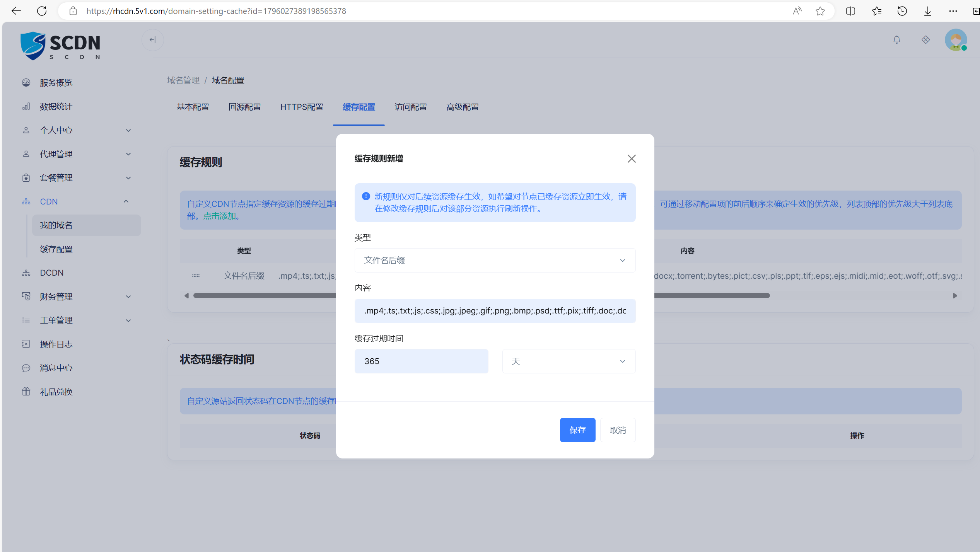
Task: Add page to browser favorites star
Action: (820, 11)
